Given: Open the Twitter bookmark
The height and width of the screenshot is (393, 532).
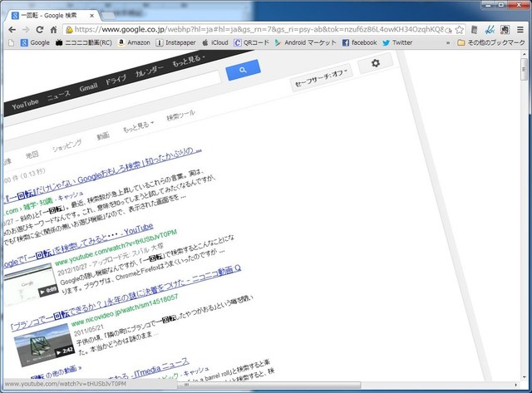Looking at the screenshot, I should pos(397,42).
